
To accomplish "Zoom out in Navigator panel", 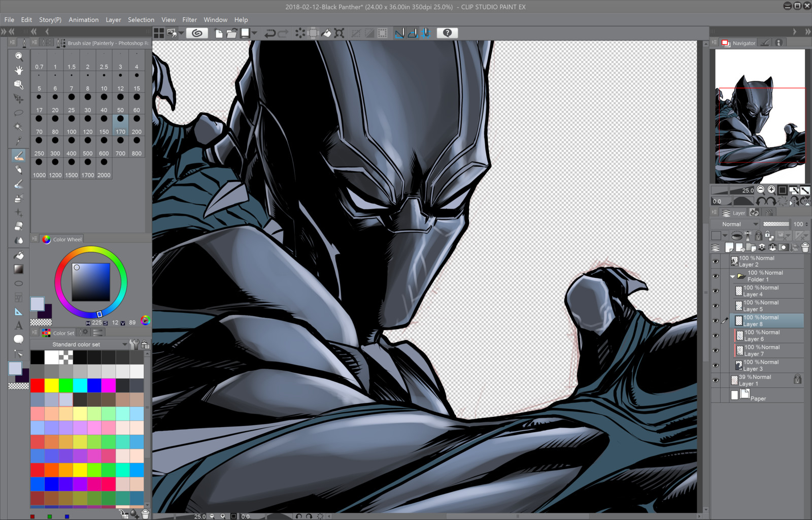I will pos(760,190).
